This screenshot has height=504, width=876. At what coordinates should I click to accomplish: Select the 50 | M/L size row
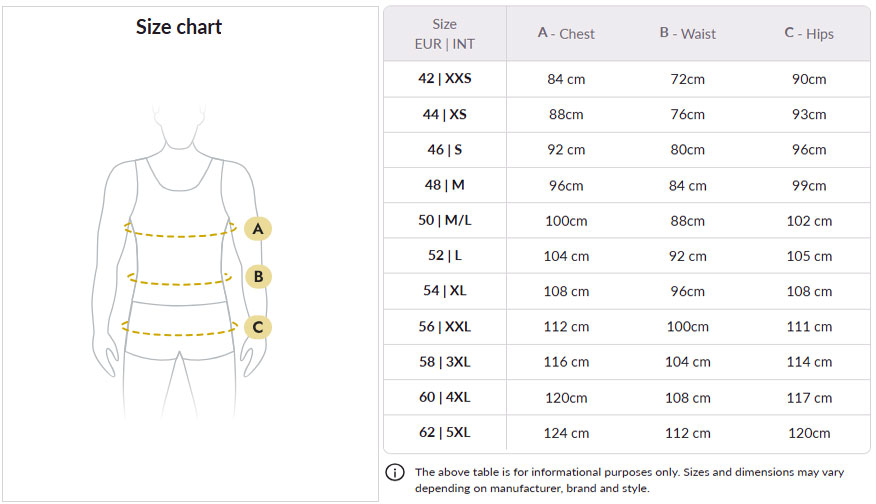point(627,220)
